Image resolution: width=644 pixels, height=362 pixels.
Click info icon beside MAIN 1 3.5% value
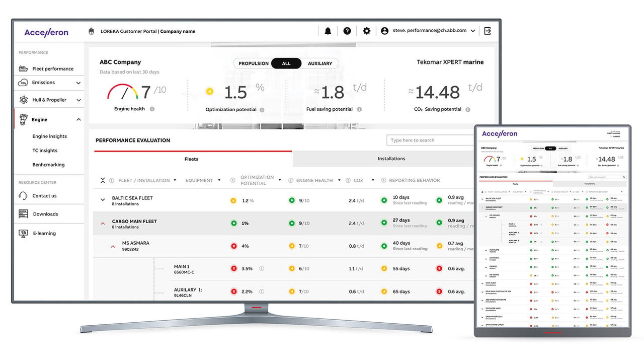pyautogui.click(x=262, y=269)
